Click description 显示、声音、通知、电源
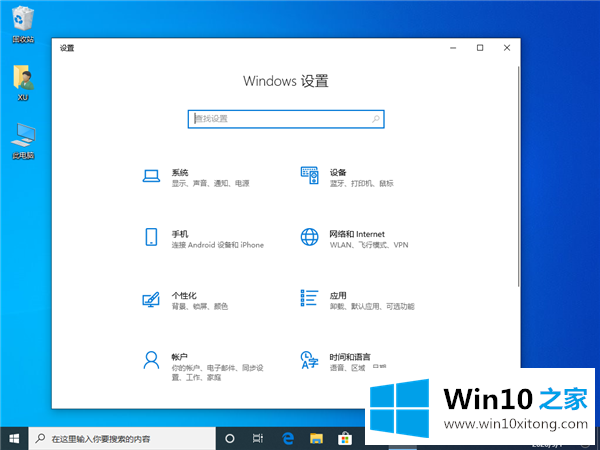The height and width of the screenshot is (450, 600). click(x=210, y=184)
